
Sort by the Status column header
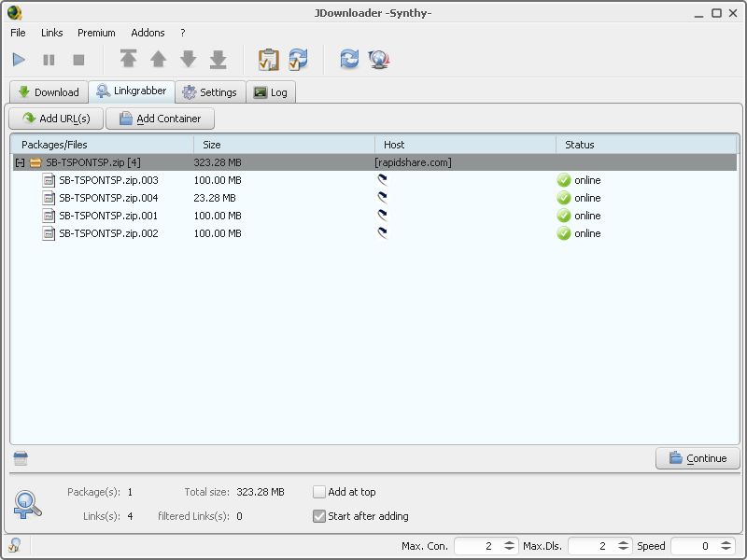646,145
